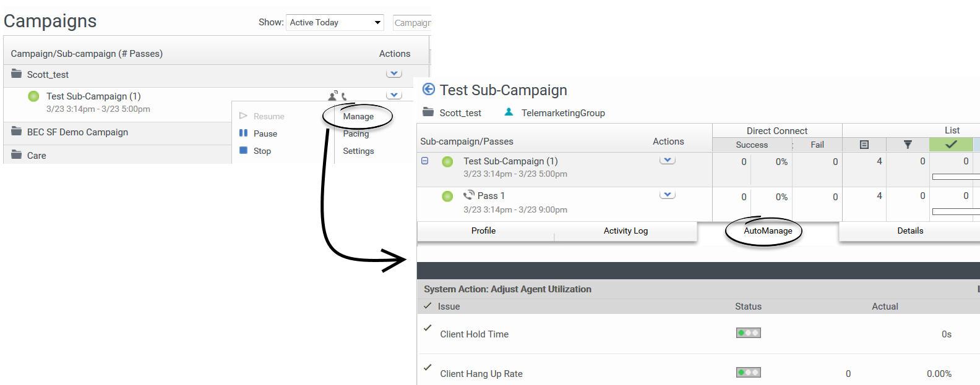Viewport: 980px width, 385px height.
Task: Open the BEC SF Demo Campaign folder
Action: click(x=77, y=132)
